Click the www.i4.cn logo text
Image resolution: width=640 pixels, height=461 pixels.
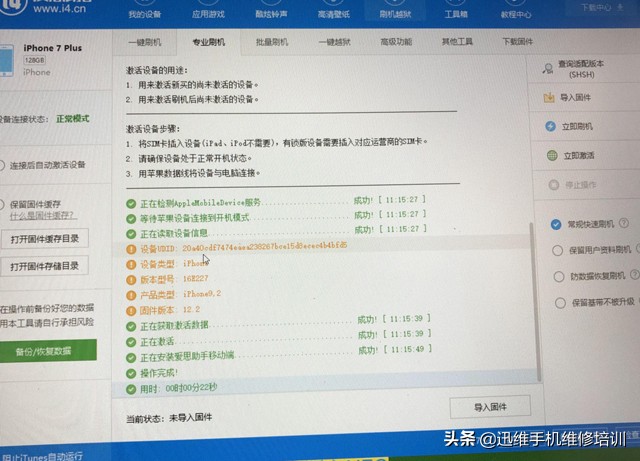(x=60, y=8)
